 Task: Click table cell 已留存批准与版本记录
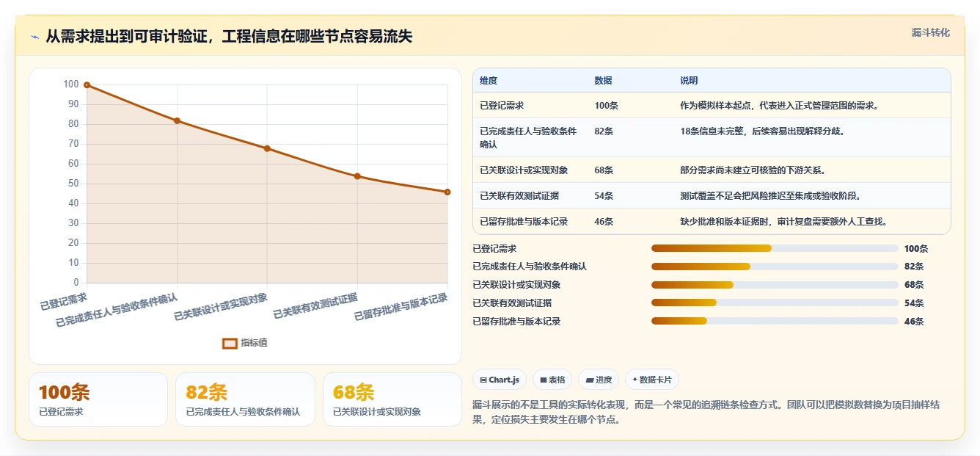pyautogui.click(x=524, y=222)
